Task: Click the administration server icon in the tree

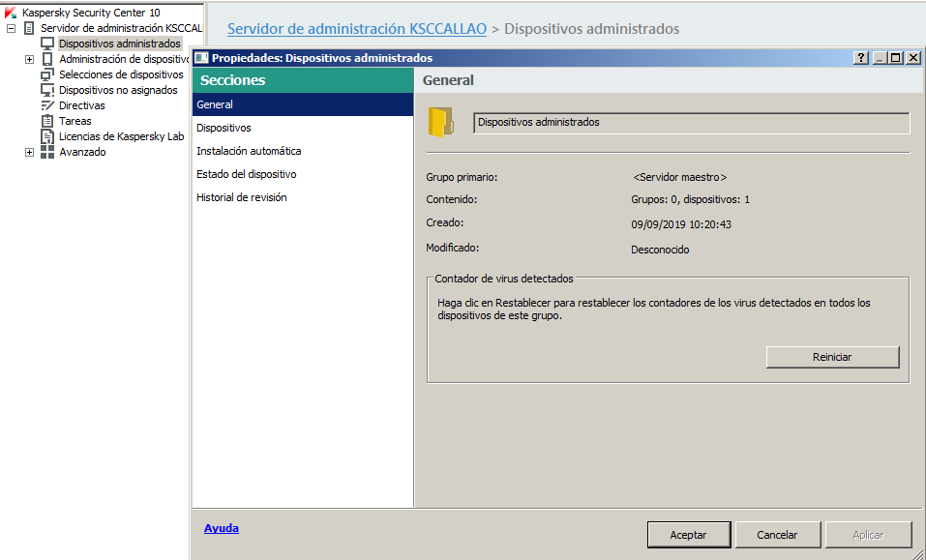Action: [x=29, y=28]
